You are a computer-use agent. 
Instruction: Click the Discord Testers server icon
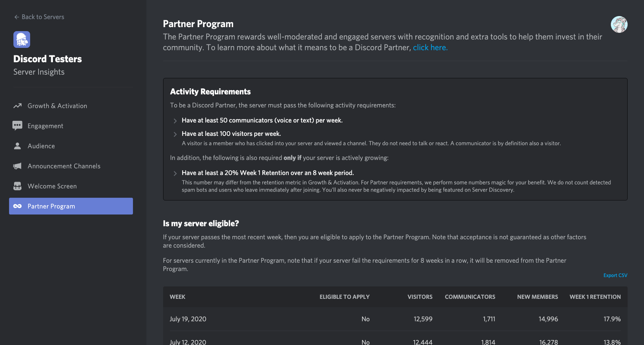(x=22, y=39)
